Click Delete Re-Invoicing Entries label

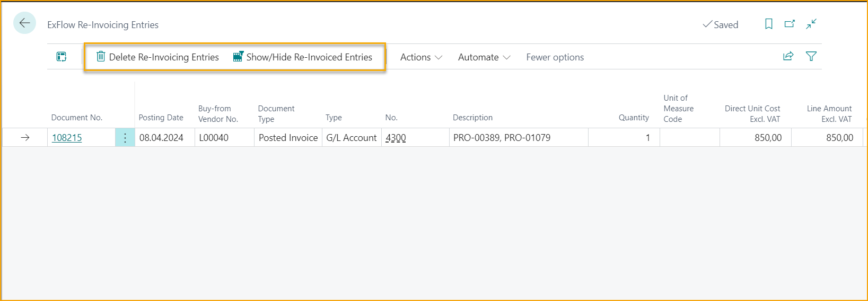pyautogui.click(x=164, y=57)
